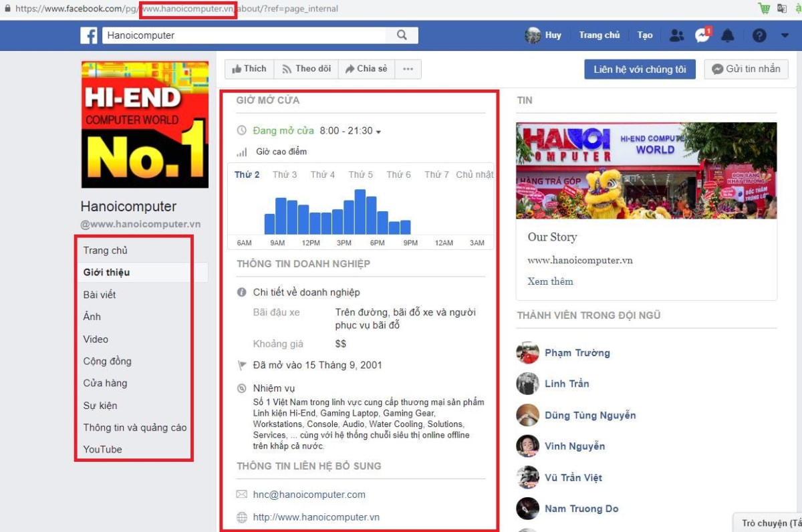This screenshot has height=532, width=802.
Task: Open Phạm Trường team member profile
Action: pos(577,353)
